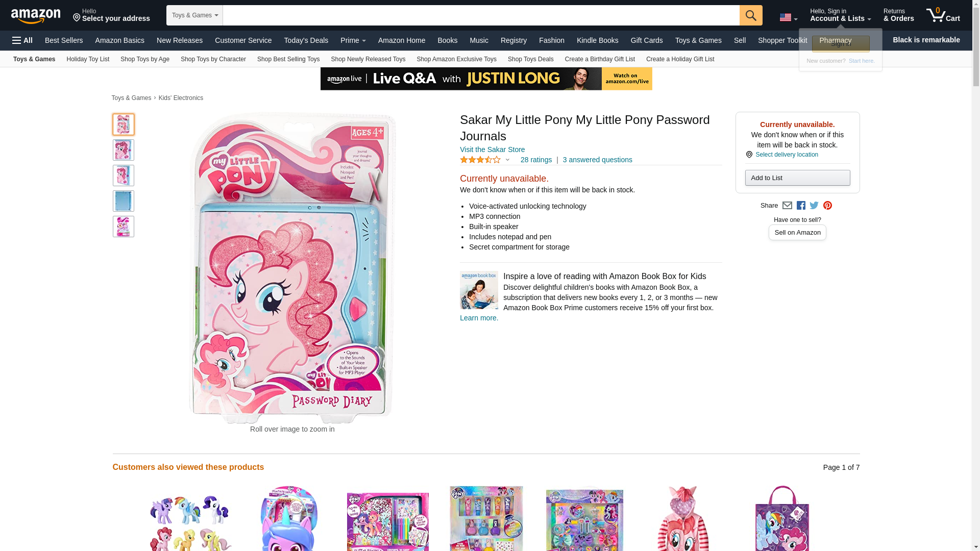Open Shop Toys by Age submenu link
The width and height of the screenshot is (980, 551).
click(x=145, y=59)
